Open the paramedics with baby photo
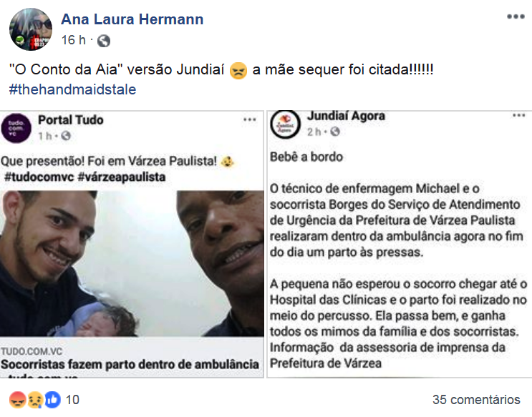 (x=132, y=263)
